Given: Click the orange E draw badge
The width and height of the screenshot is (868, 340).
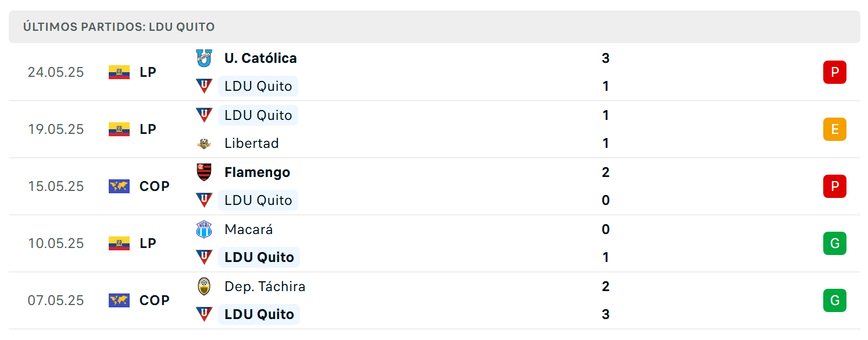Looking at the screenshot, I should [835, 129].
